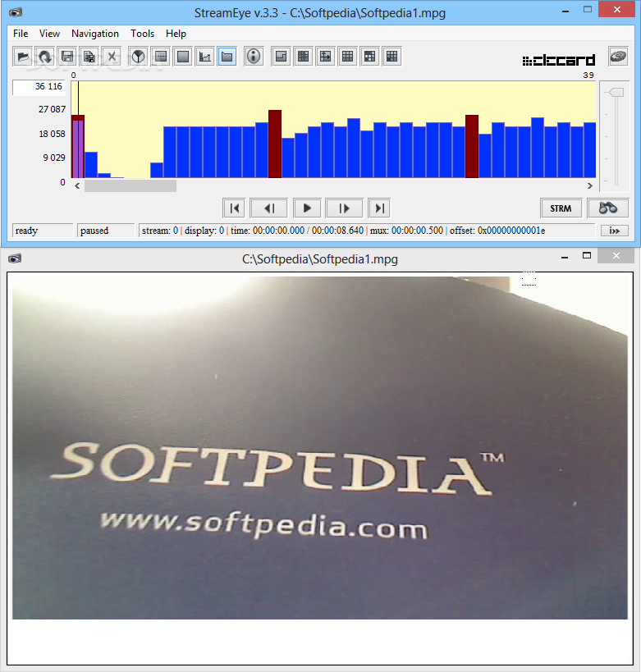The image size is (641, 672).
Task: Click the 'paused' status field
Action: (106, 231)
